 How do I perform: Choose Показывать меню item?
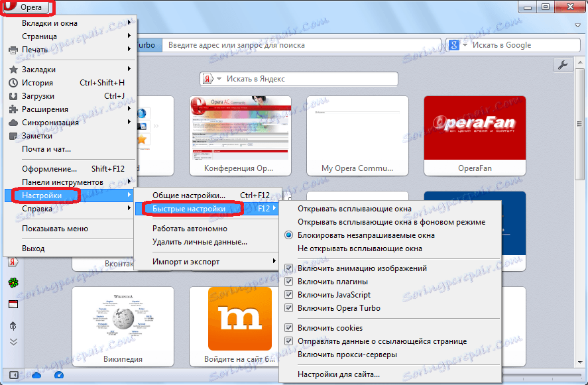70,229
